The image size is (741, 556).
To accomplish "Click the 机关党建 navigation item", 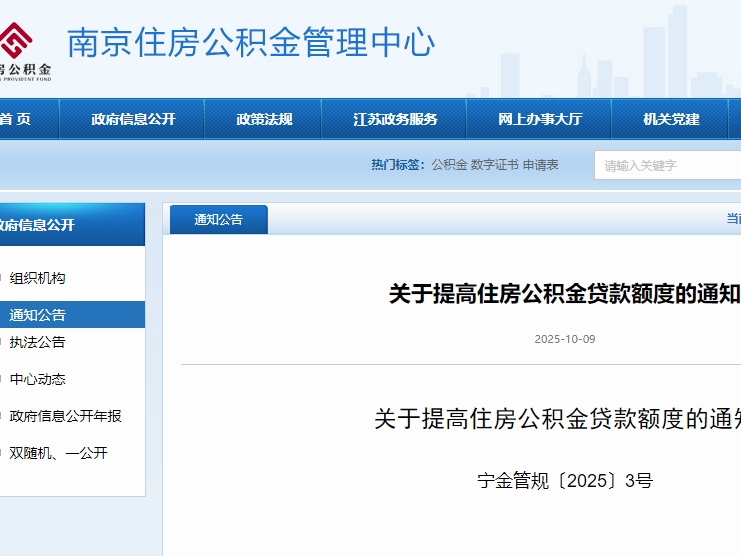I will [671, 119].
